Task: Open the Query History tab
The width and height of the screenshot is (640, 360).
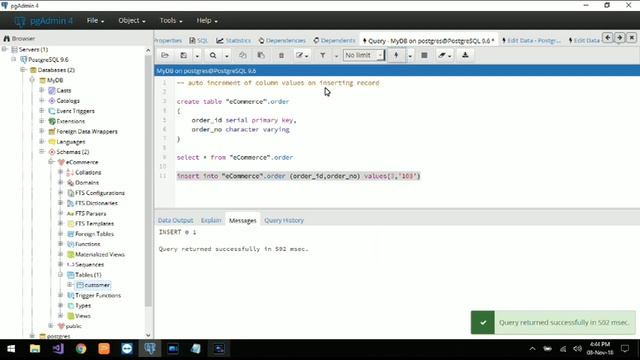Action: [284, 220]
